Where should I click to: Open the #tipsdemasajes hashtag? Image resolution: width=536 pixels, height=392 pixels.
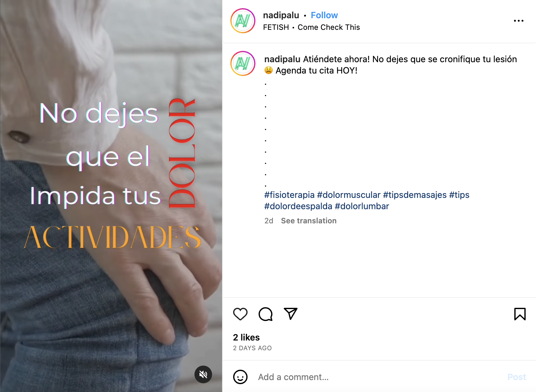tap(415, 195)
